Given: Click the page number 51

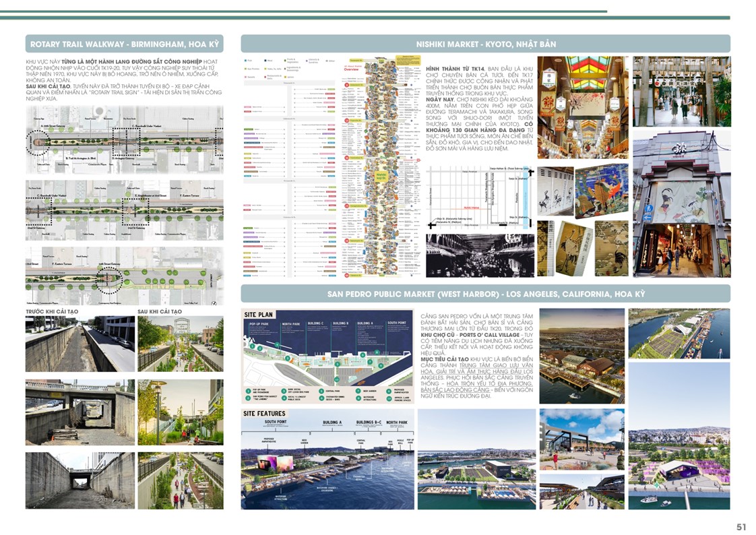Looking at the screenshot, I should tap(741, 526).
